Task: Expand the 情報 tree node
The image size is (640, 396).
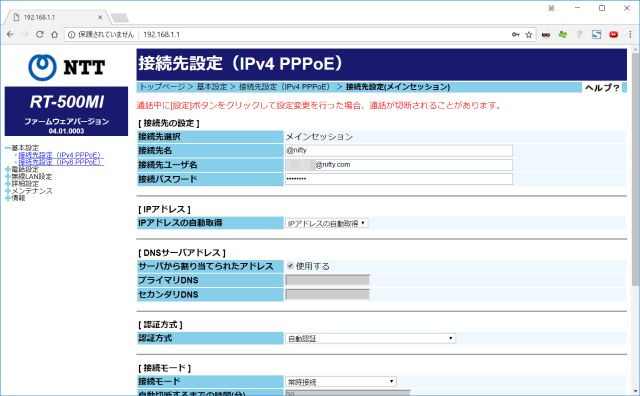Action: point(8,198)
